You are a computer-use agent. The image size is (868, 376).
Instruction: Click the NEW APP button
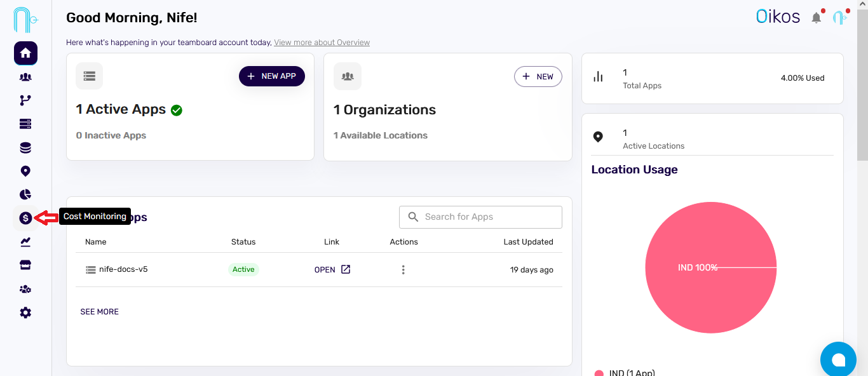coord(272,76)
